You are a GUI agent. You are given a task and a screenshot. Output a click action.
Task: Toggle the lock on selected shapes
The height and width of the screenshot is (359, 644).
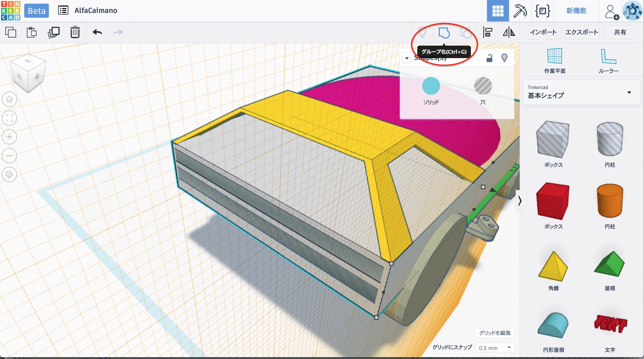pos(489,58)
